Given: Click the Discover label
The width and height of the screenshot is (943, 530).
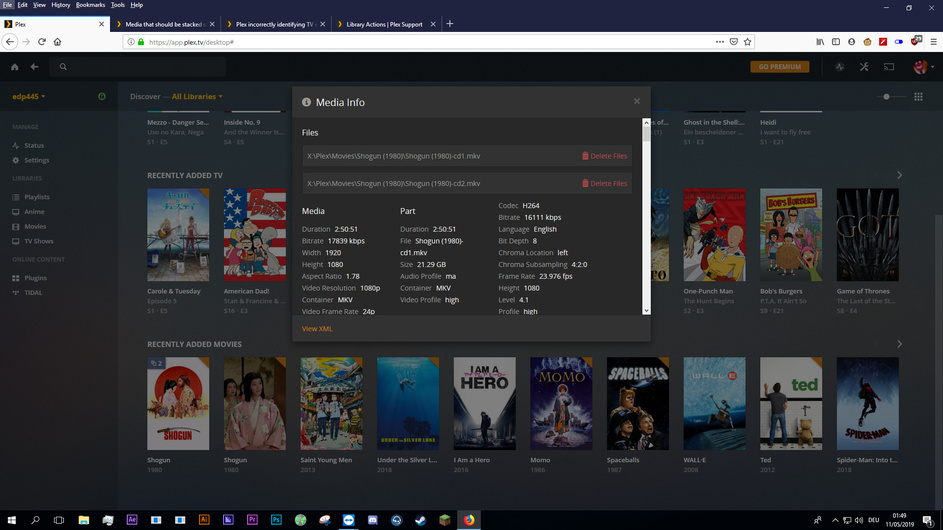Looking at the screenshot, I should [x=145, y=96].
